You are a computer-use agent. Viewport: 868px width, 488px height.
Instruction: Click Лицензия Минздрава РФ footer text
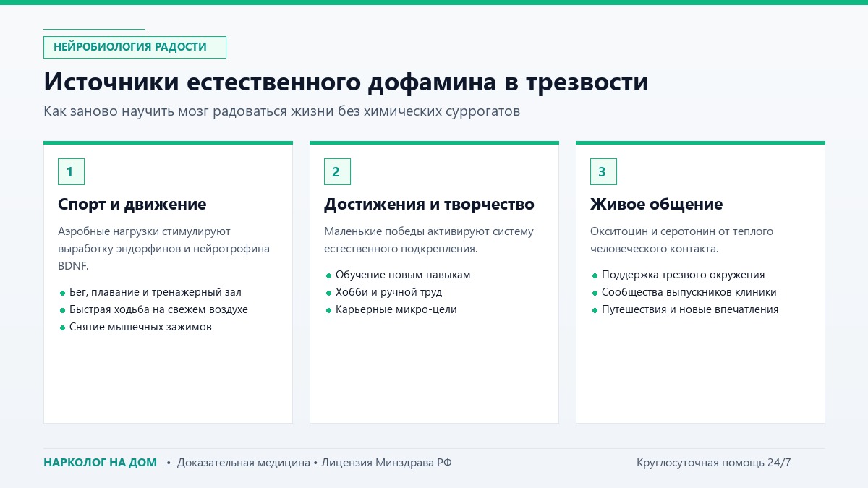[x=386, y=463]
